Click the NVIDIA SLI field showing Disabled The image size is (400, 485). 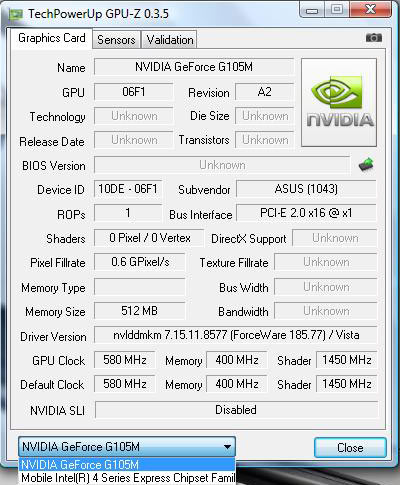click(236, 410)
